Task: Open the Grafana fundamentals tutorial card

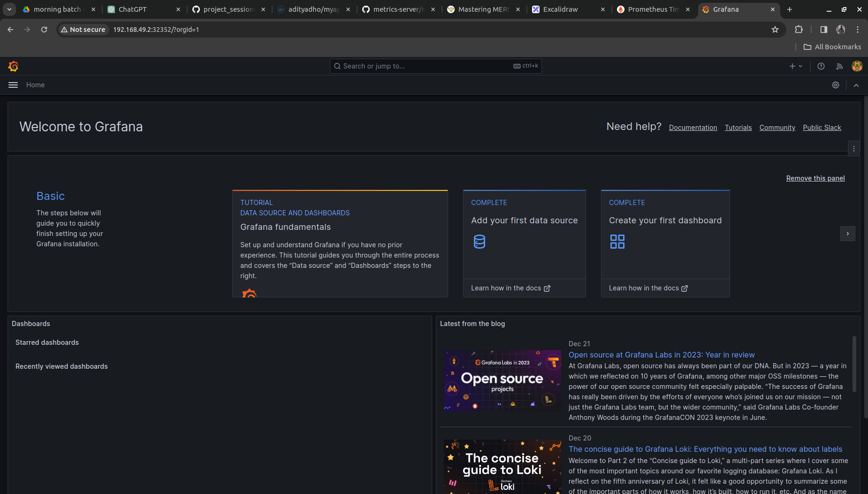Action: (340, 243)
